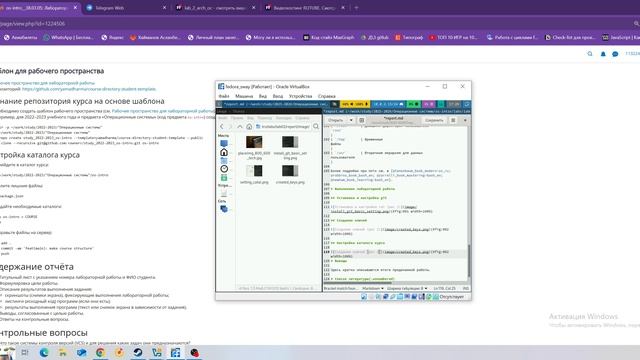
Task: Open the Файл menu in VirtualBox
Action: (223, 96)
